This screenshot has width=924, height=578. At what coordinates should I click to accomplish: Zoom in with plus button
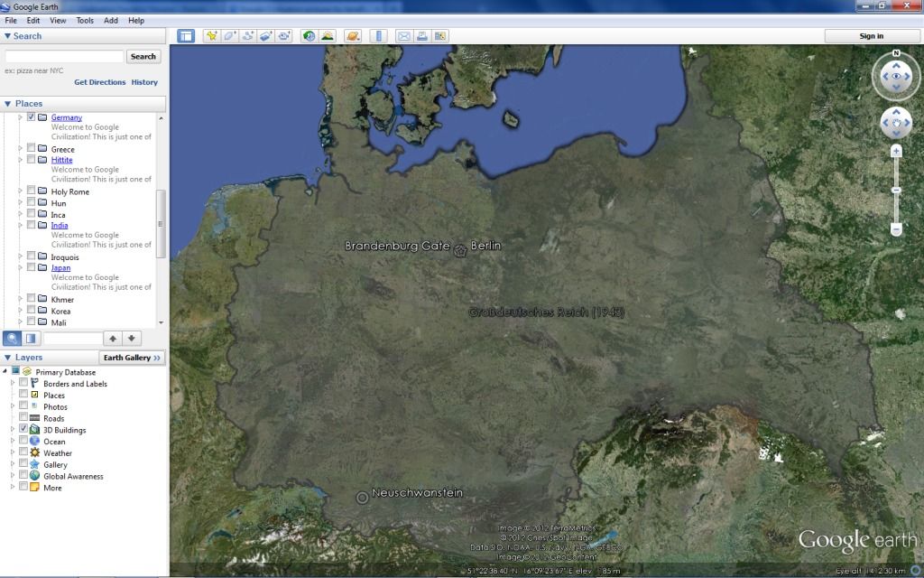pos(896,152)
